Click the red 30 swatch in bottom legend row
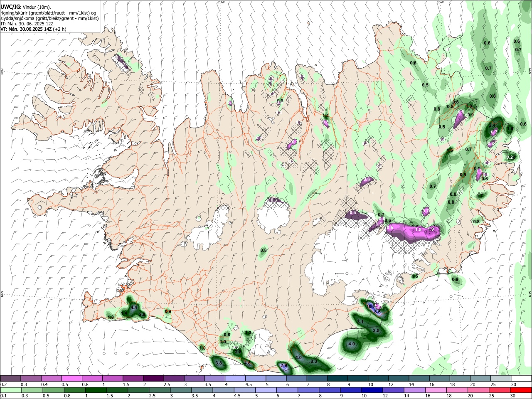The image size is (532, 399). click(x=521, y=390)
